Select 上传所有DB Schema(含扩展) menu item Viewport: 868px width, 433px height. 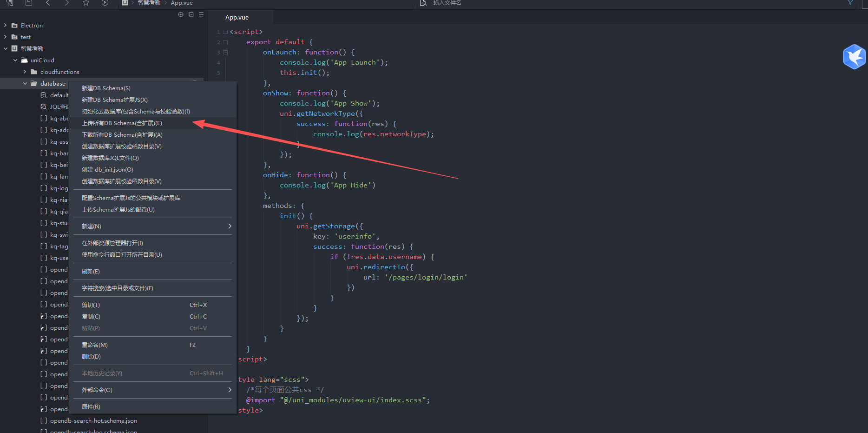click(x=122, y=123)
